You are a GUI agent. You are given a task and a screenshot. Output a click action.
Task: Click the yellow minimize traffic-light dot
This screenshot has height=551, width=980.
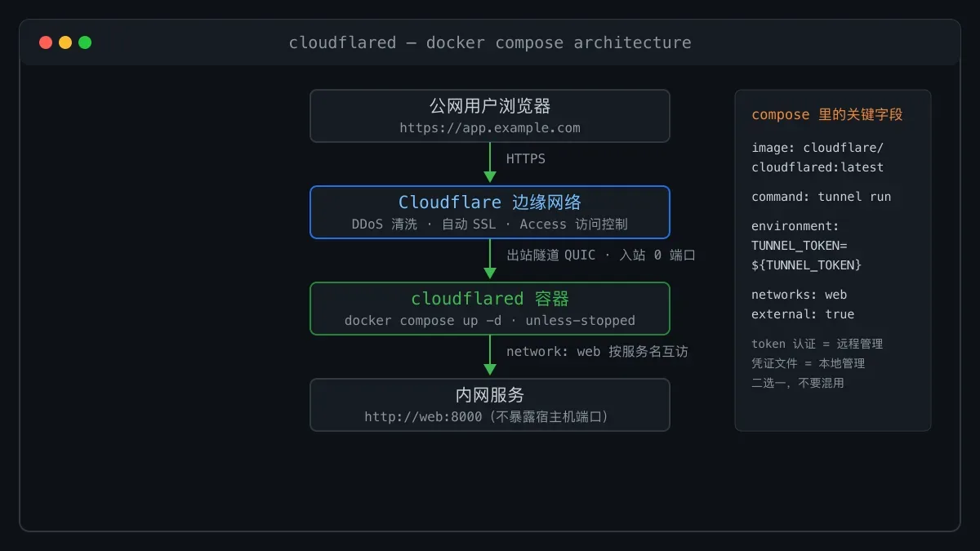tap(65, 42)
